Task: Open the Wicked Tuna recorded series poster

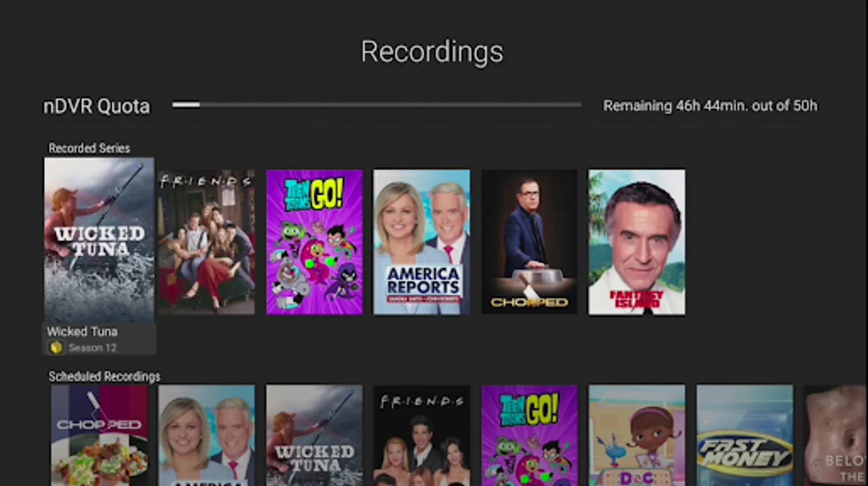Action: click(99, 240)
